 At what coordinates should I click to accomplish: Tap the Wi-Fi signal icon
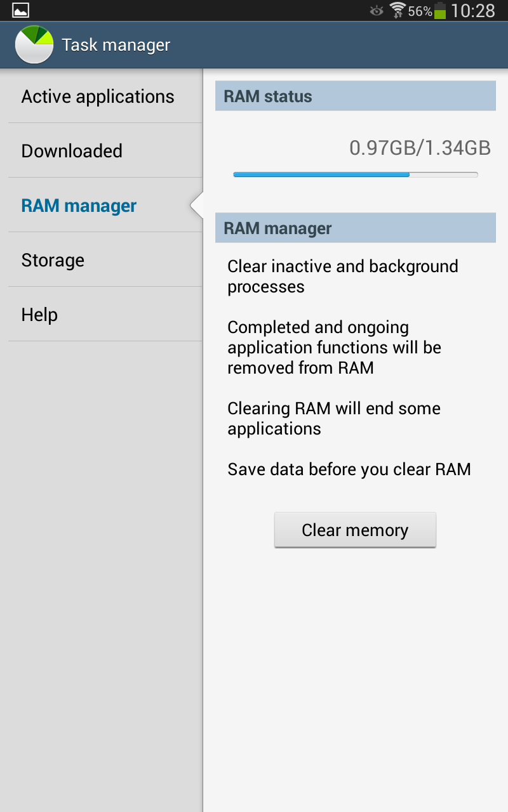coord(398,11)
